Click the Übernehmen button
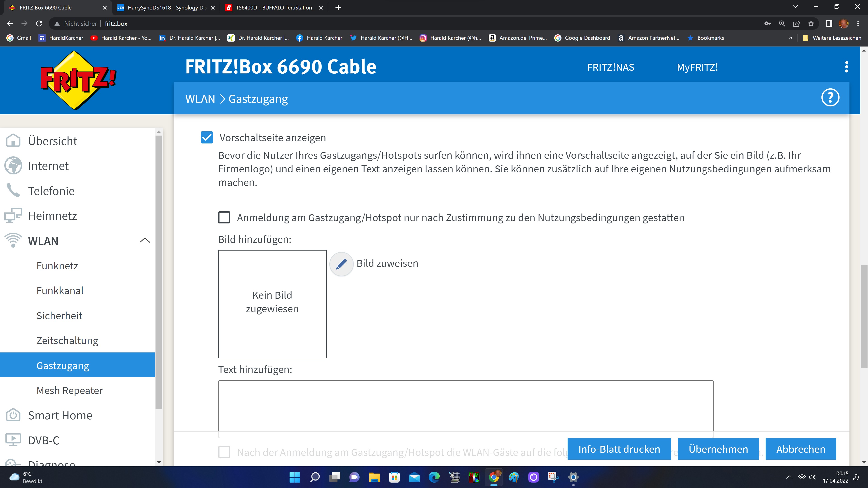 (x=718, y=449)
